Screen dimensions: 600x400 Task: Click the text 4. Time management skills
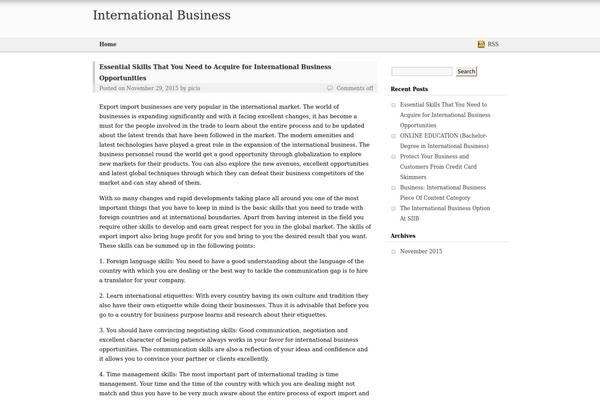(138, 374)
